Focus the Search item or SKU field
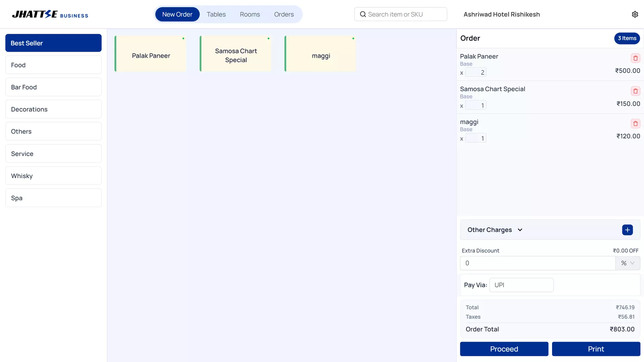 400,14
